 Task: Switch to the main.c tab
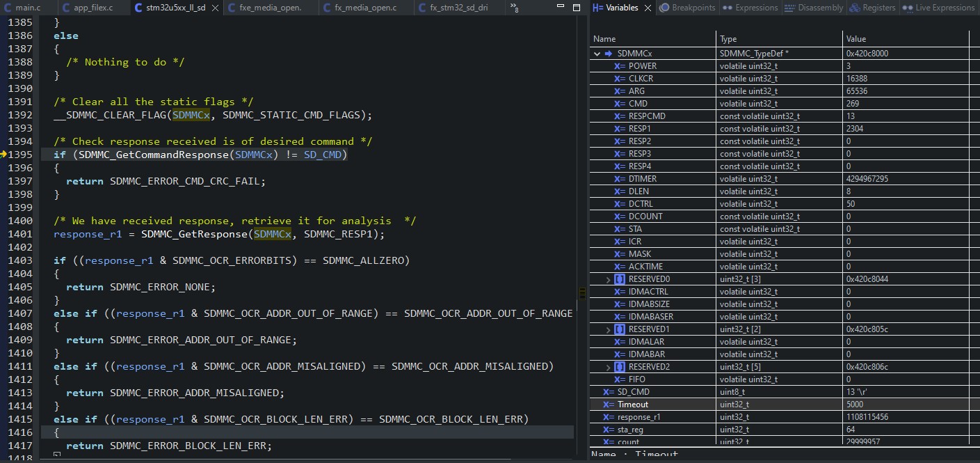26,8
